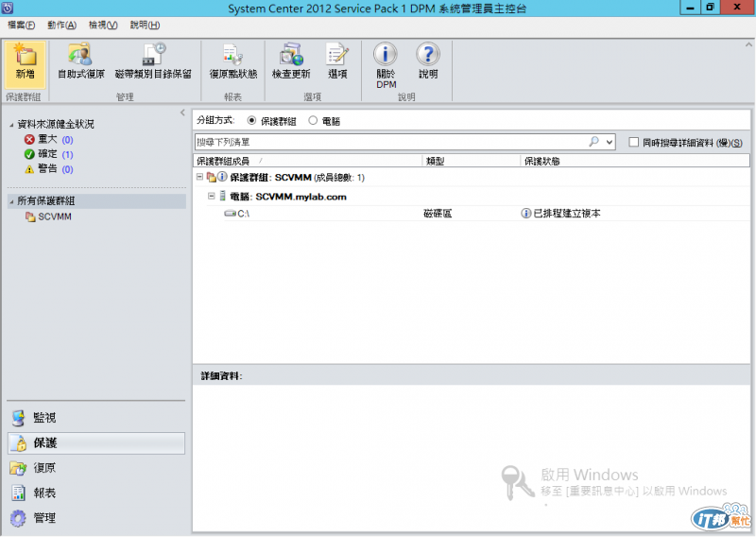Viewport: 756px width, 537px height.
Task: Click the 保護群組: SCVMM group title text
Action: [270, 177]
